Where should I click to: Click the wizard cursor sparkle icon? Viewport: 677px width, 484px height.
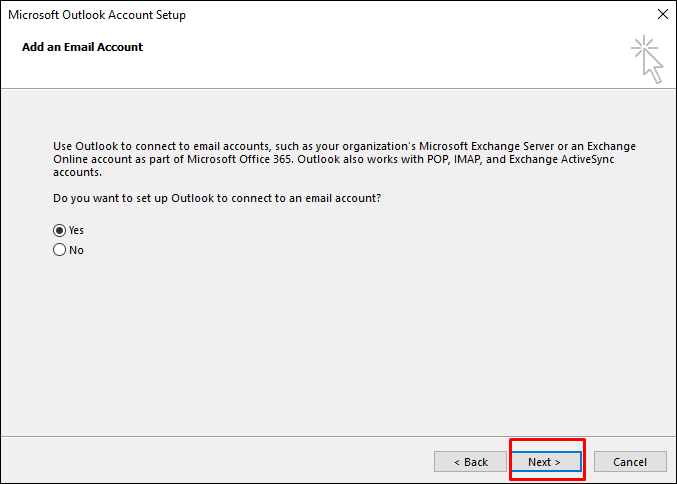click(x=647, y=59)
